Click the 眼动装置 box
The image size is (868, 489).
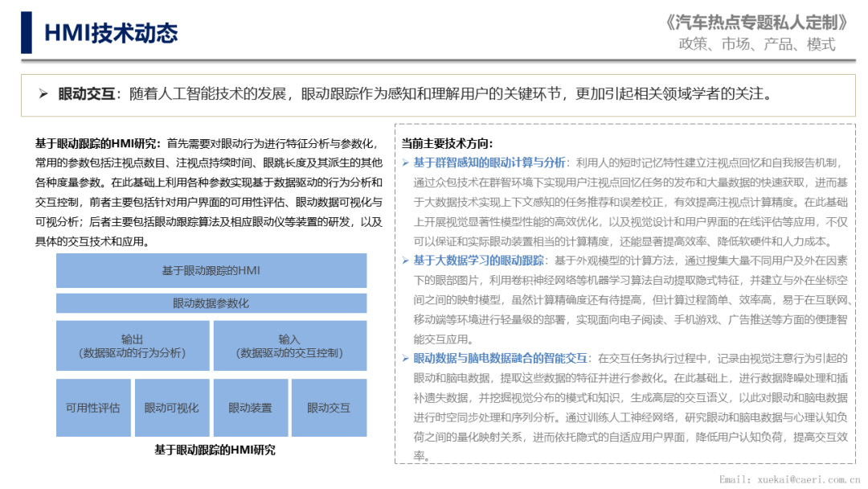coord(250,408)
